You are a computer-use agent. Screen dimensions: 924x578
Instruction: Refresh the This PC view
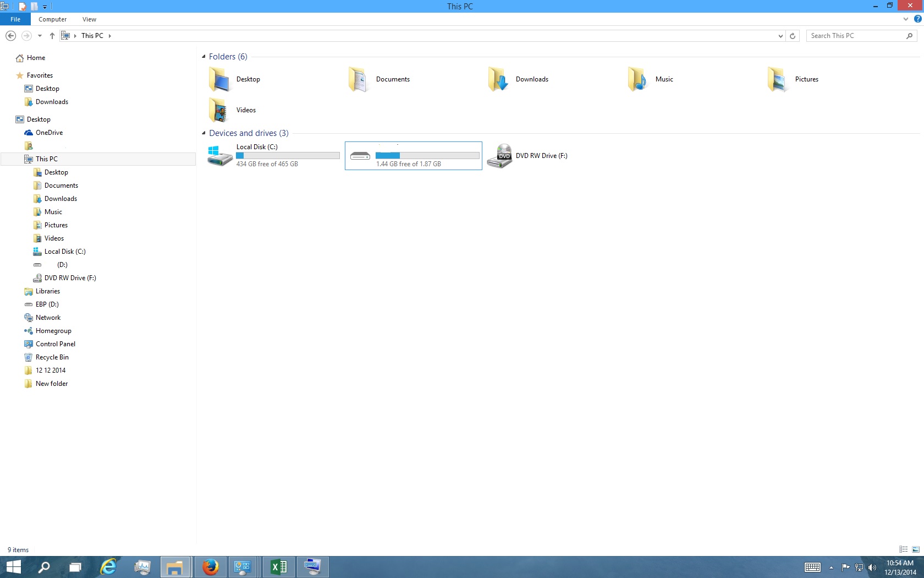tap(793, 36)
